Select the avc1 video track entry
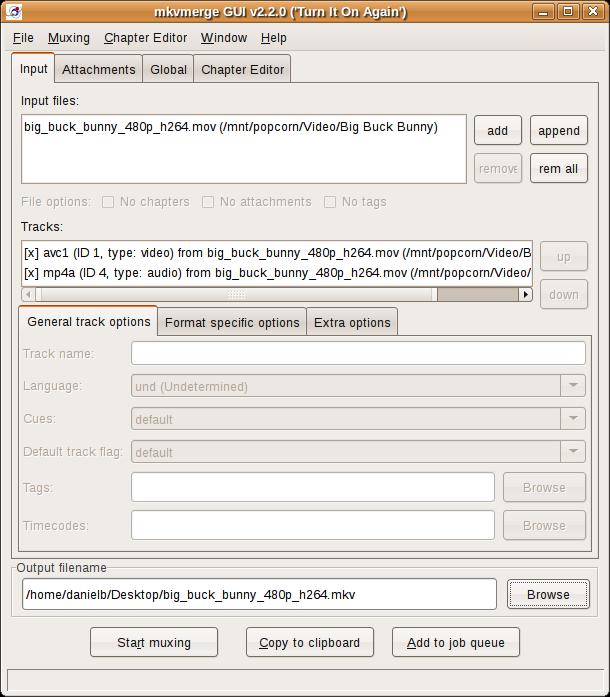The width and height of the screenshot is (610, 697). pyautogui.click(x=277, y=252)
